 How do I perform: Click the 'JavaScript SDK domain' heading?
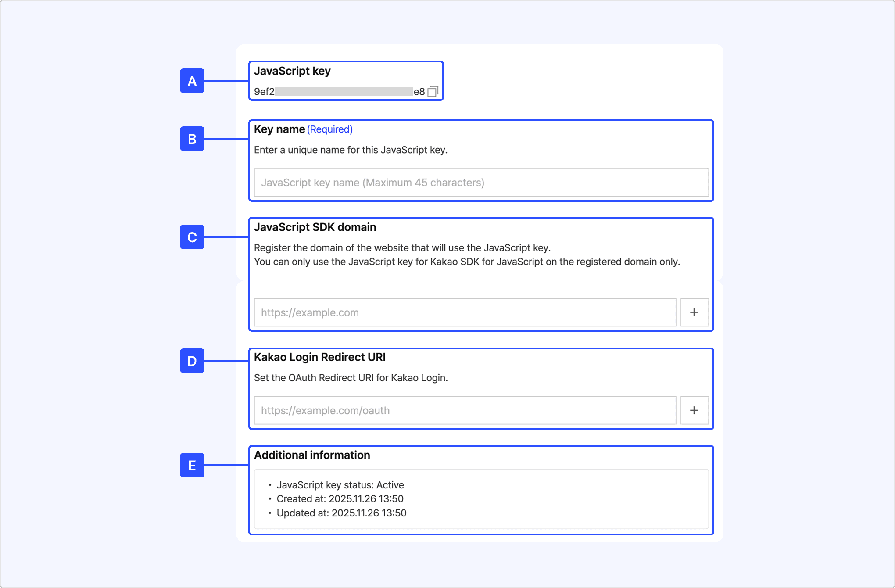pyautogui.click(x=315, y=227)
